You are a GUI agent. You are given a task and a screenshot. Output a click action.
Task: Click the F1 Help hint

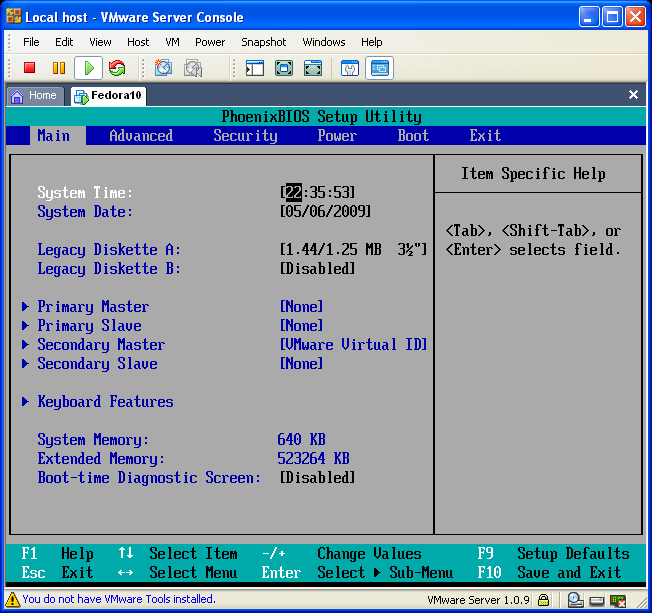pyautogui.click(x=57, y=554)
